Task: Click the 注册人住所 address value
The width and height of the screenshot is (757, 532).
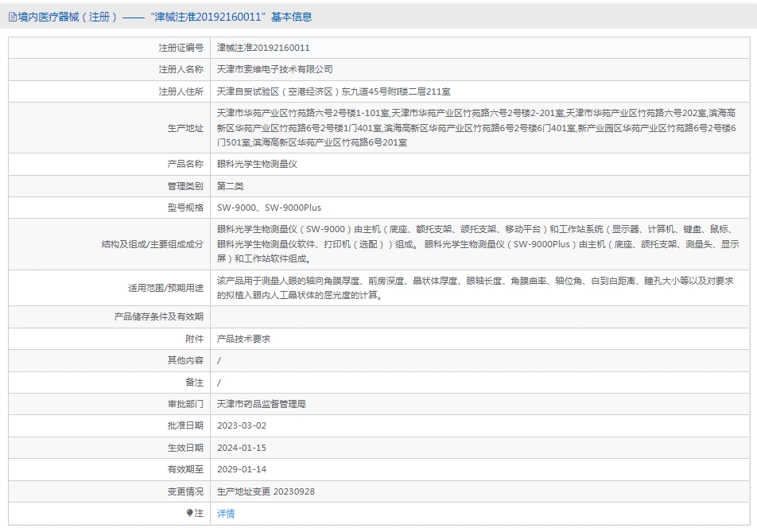Action: (334, 91)
